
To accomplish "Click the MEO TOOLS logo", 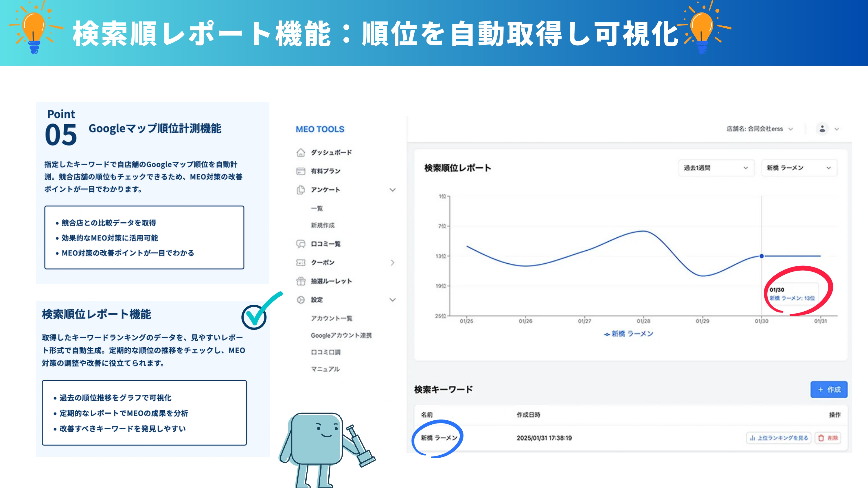I will coord(320,129).
